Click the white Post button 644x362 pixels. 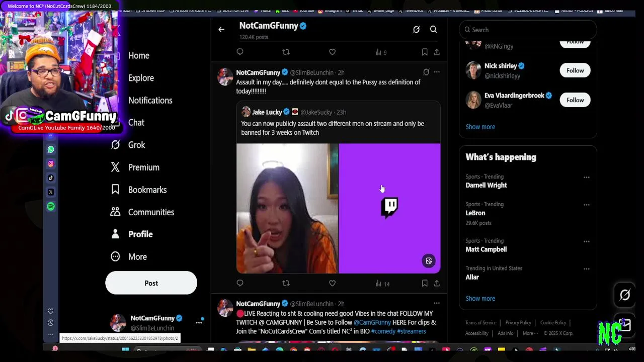151,283
